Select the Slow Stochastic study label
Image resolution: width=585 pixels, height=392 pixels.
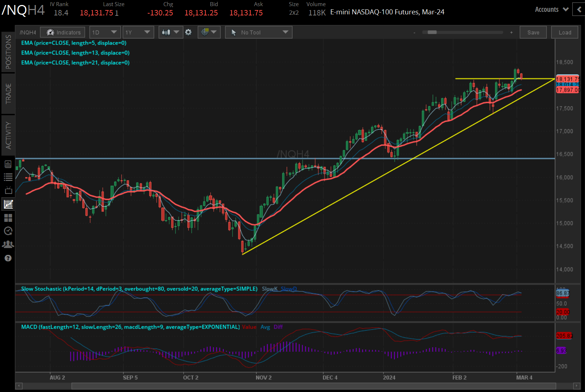click(x=139, y=289)
